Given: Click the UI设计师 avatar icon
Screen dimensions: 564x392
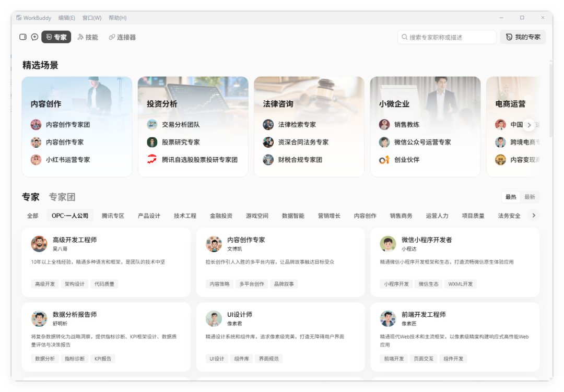Looking at the screenshot, I should [x=214, y=318].
